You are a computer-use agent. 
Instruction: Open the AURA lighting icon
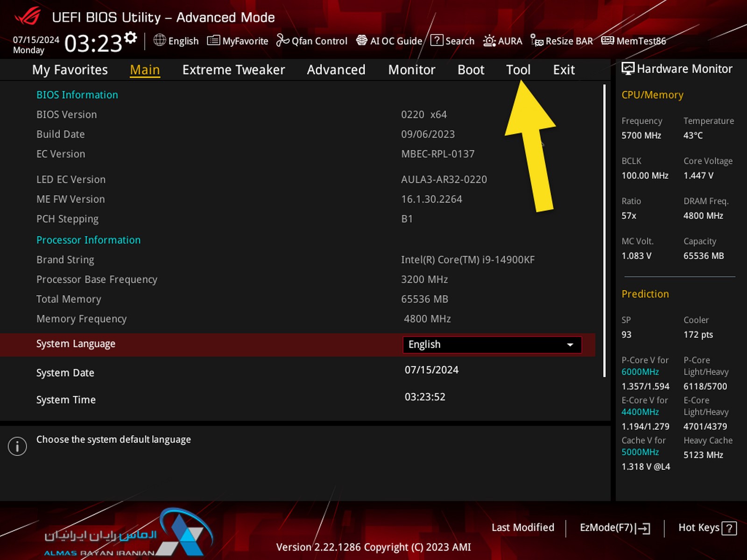pyautogui.click(x=489, y=41)
